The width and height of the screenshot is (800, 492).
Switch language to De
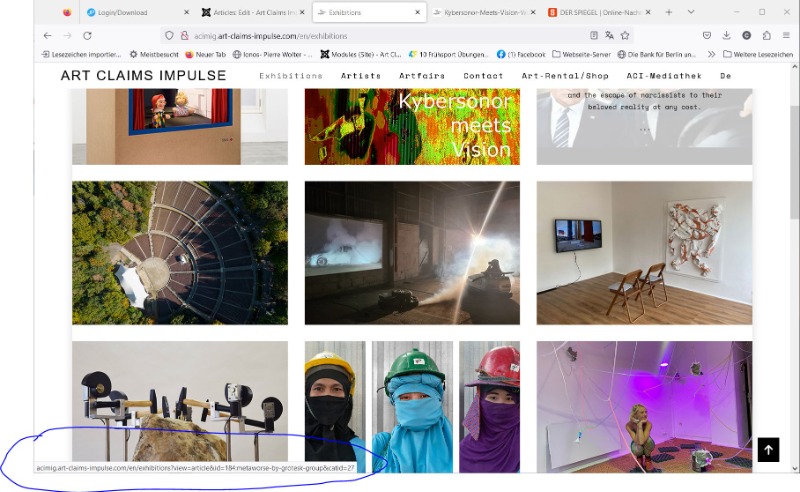726,76
